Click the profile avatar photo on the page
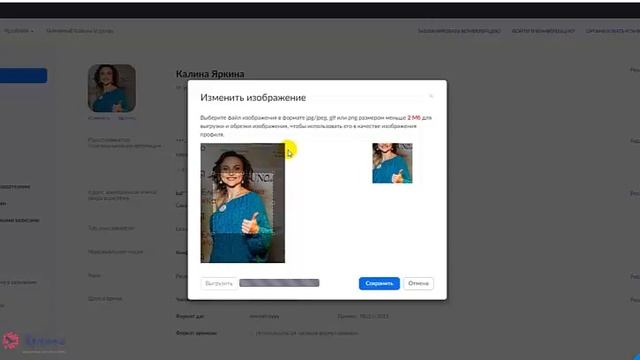 [112, 88]
